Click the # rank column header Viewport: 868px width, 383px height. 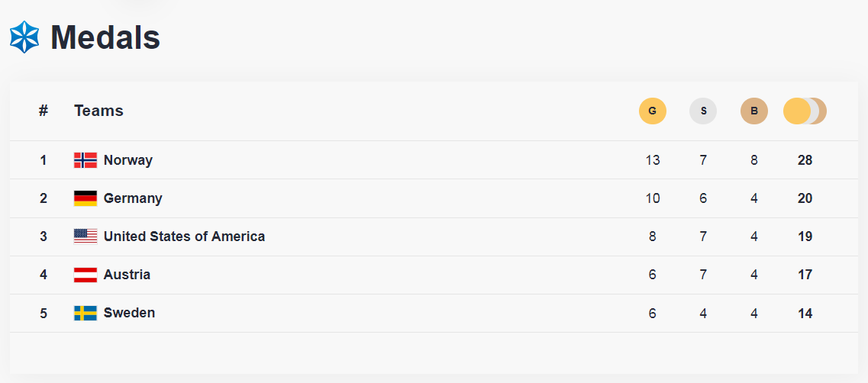click(x=44, y=111)
